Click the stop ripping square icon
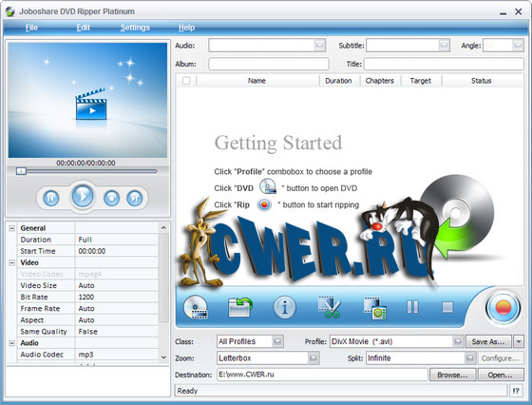 447,307
